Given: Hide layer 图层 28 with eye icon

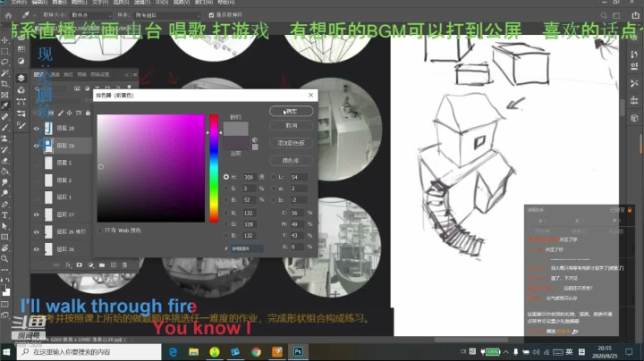Looking at the screenshot, I should point(36,129).
